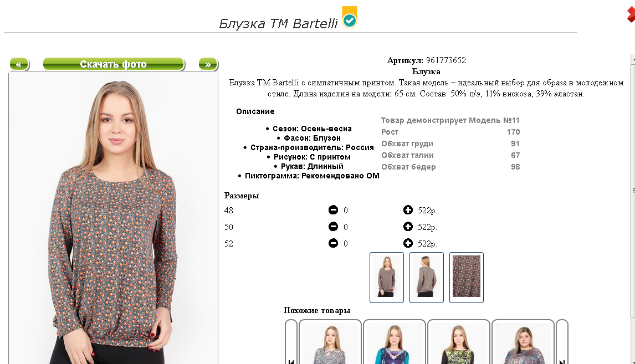Click the Товар демонстрирует Модель №11 text
Image resolution: width=635 pixels, height=364 pixels.
pos(450,120)
